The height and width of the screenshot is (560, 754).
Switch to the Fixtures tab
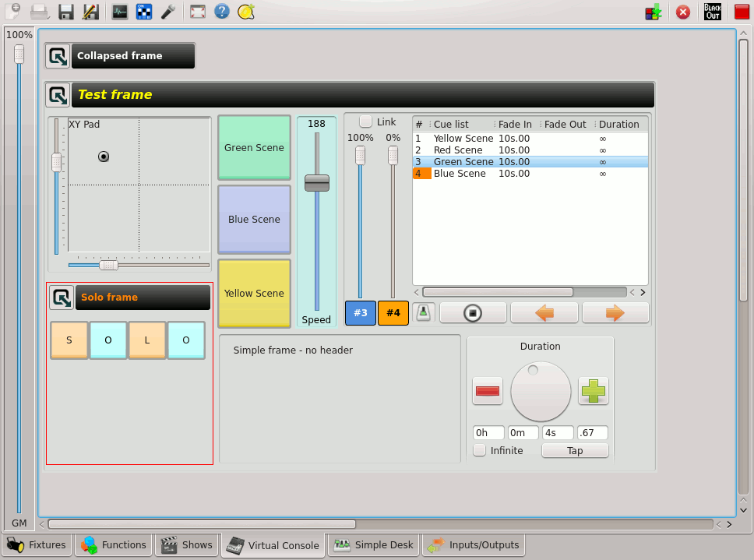pyautogui.click(x=37, y=545)
